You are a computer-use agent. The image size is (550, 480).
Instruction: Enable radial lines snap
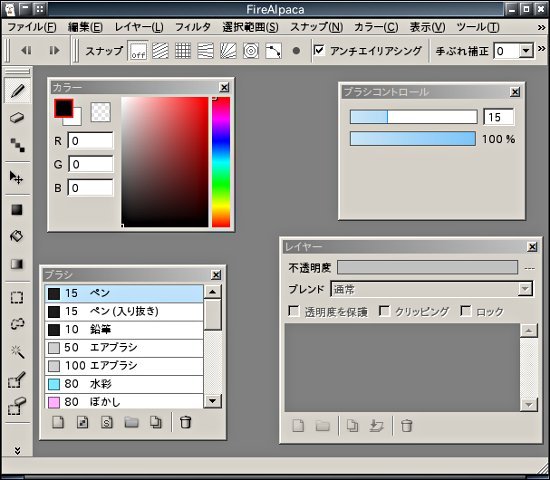pyautogui.click(x=228, y=51)
